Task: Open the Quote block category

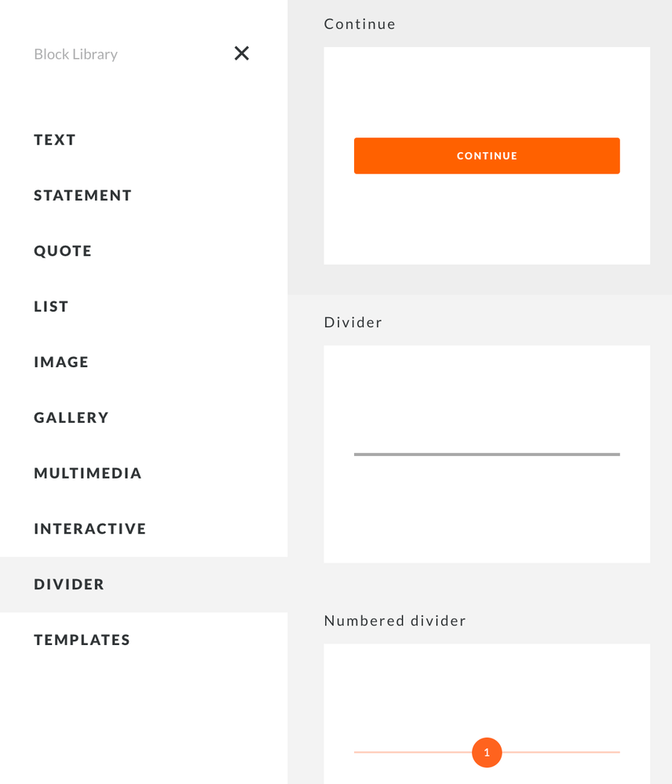Action: pos(63,251)
